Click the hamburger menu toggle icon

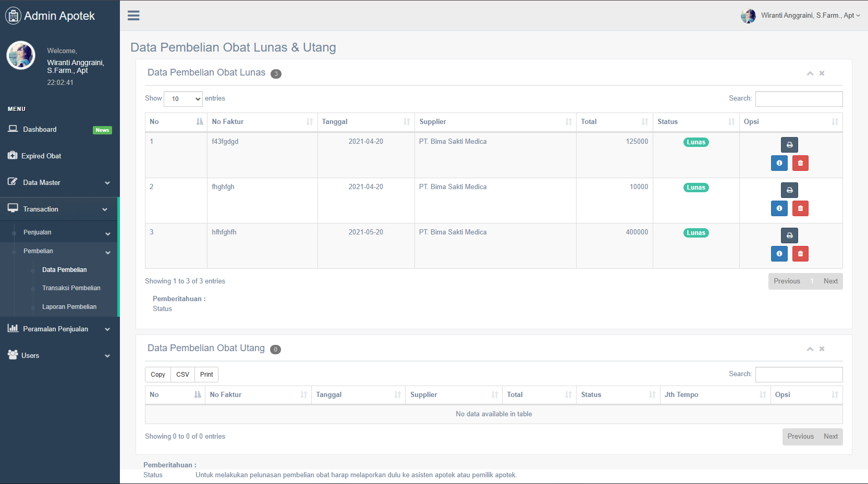(x=133, y=16)
